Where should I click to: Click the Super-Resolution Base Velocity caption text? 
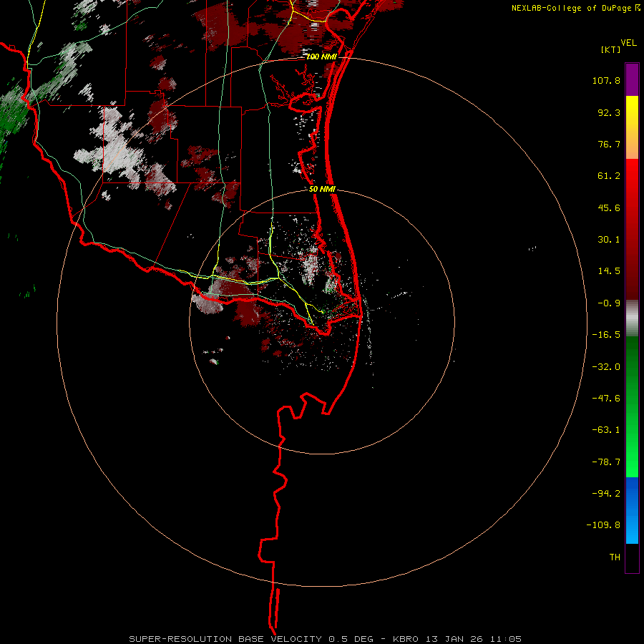tap(326, 639)
